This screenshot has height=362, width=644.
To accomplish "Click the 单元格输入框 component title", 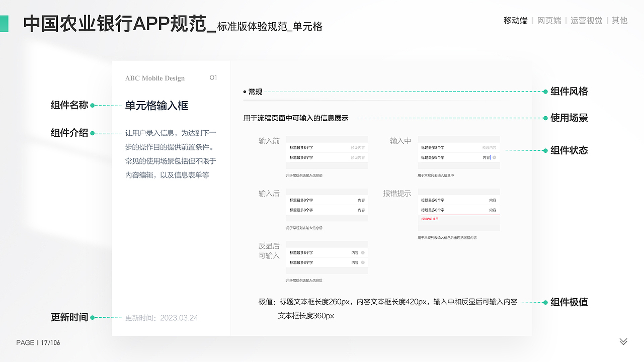I will tap(156, 106).
